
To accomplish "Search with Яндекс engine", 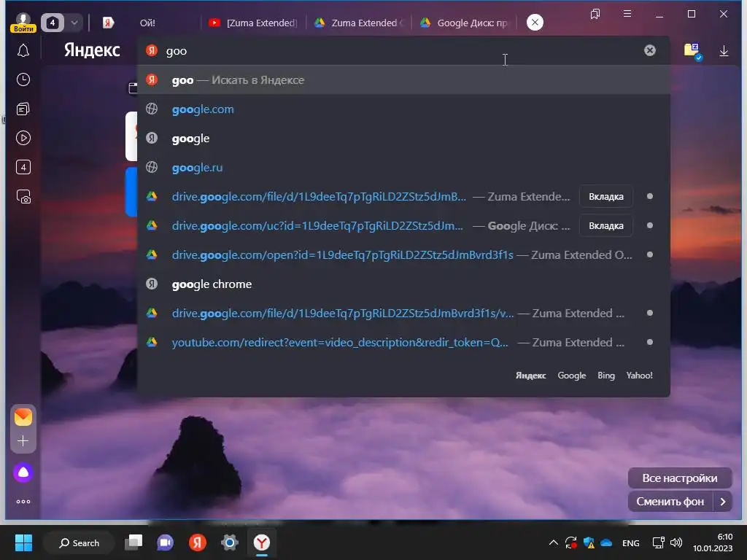I will click(x=531, y=376).
